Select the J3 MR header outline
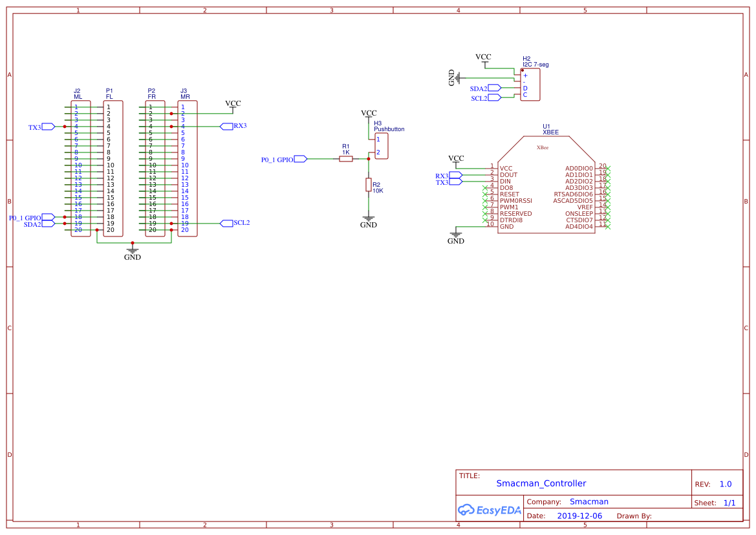This screenshot has height=535, width=756. coord(188,169)
